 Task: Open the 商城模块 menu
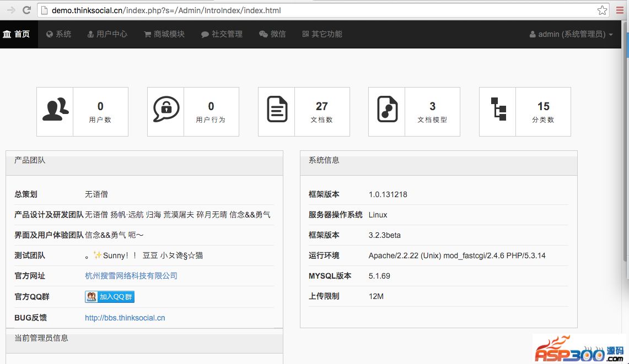(164, 34)
